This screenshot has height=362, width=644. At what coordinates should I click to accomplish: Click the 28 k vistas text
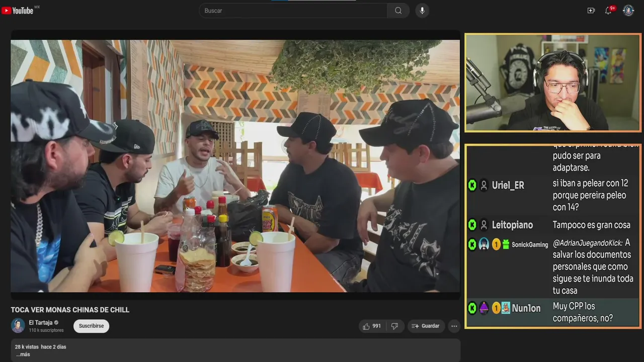click(x=26, y=347)
